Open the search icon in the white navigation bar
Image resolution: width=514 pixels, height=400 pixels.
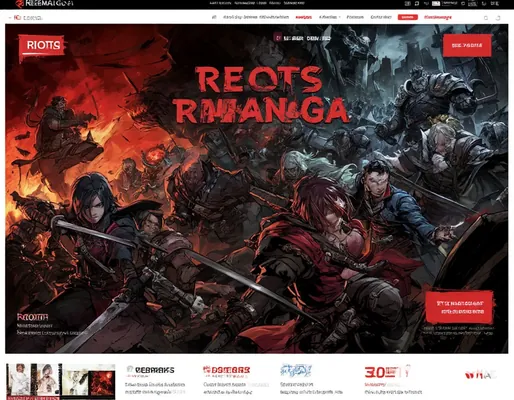pos(486,18)
